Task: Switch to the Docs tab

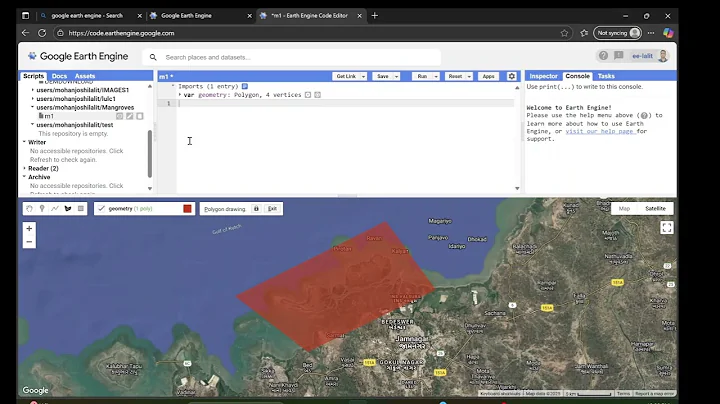Action: pos(59,76)
